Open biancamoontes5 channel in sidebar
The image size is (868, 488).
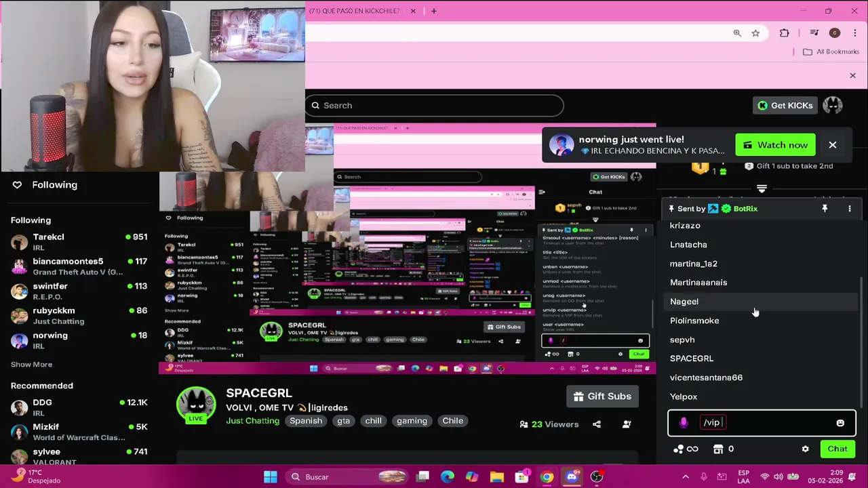click(79, 266)
